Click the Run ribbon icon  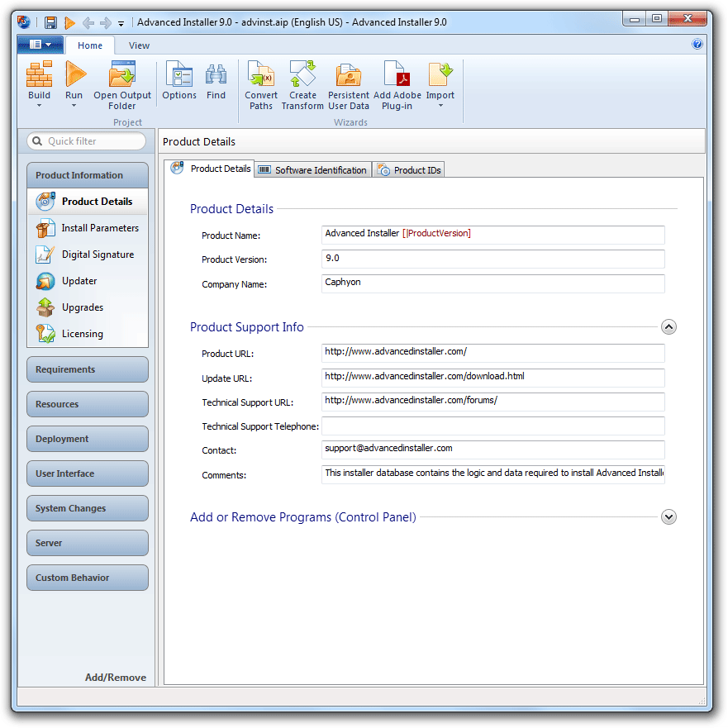point(74,74)
